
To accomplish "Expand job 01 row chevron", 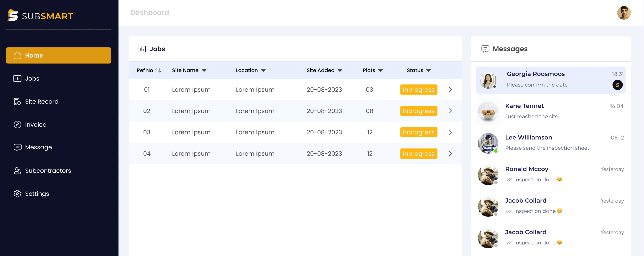I will (450, 90).
